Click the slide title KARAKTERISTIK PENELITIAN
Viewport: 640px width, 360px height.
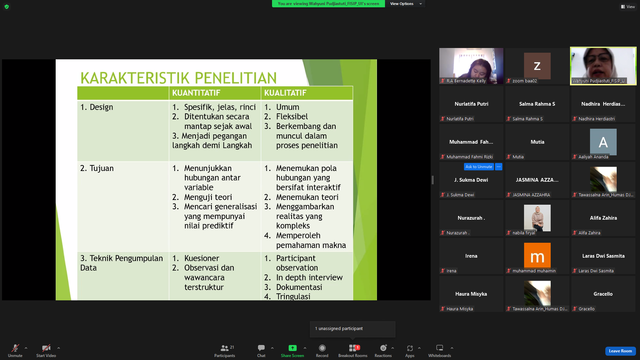(178, 78)
